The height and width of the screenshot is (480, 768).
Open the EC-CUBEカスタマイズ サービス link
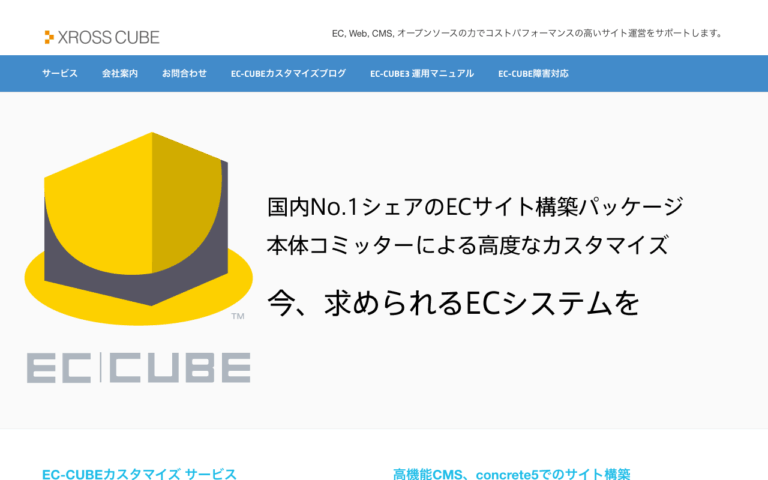139,474
